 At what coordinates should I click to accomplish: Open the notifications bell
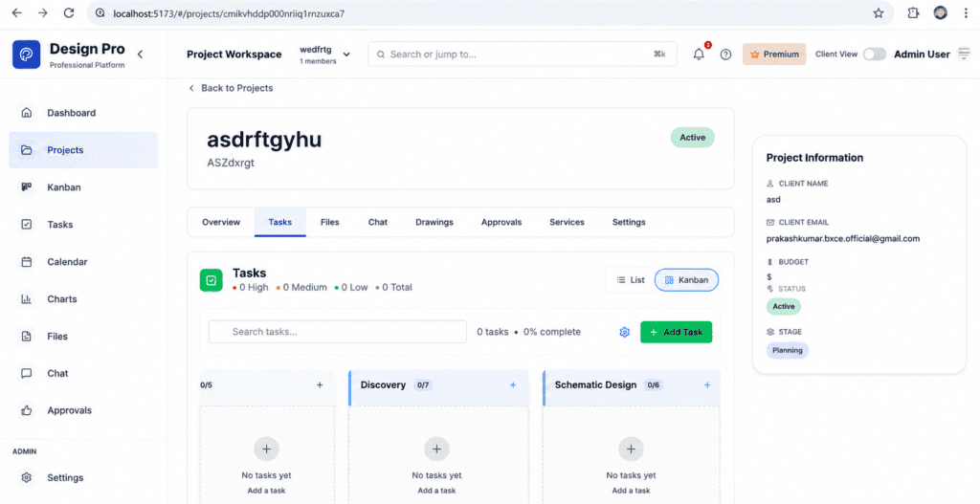tap(699, 55)
